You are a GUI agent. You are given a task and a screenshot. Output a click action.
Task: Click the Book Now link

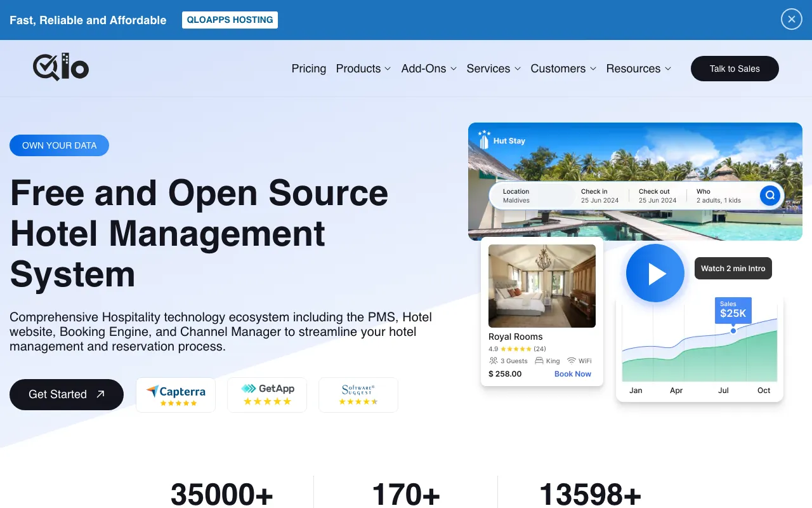pyautogui.click(x=573, y=374)
